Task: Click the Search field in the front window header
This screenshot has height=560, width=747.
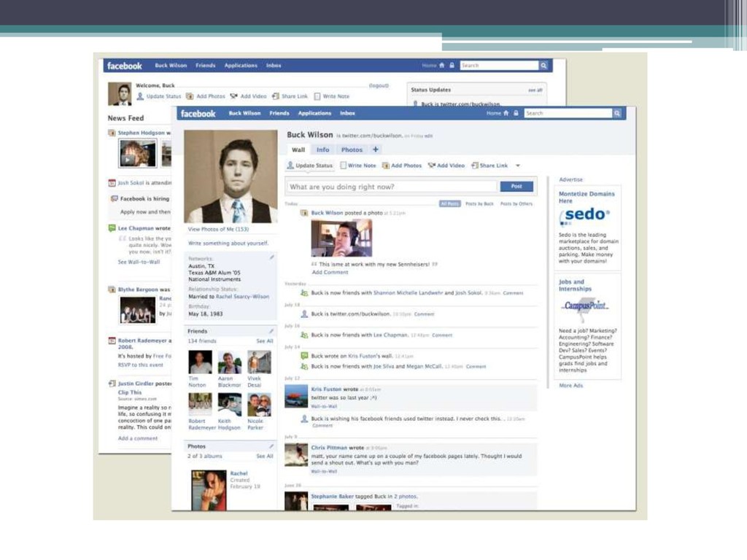Action: click(x=568, y=113)
